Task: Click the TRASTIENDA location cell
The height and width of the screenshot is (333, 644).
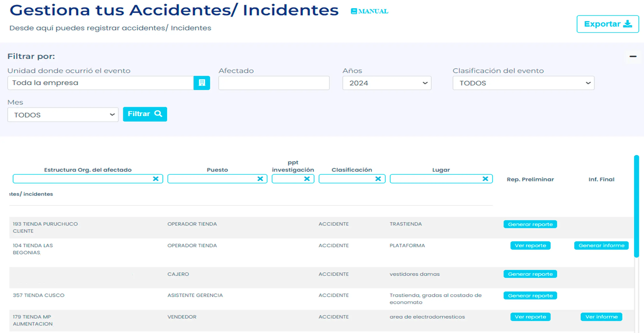Action: click(405, 224)
